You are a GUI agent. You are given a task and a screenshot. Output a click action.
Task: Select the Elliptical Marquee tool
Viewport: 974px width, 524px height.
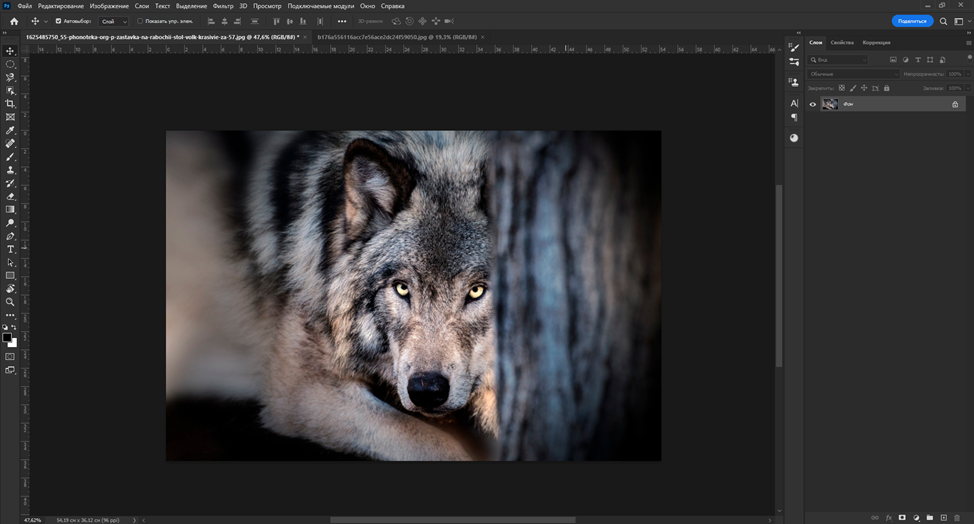click(10, 64)
